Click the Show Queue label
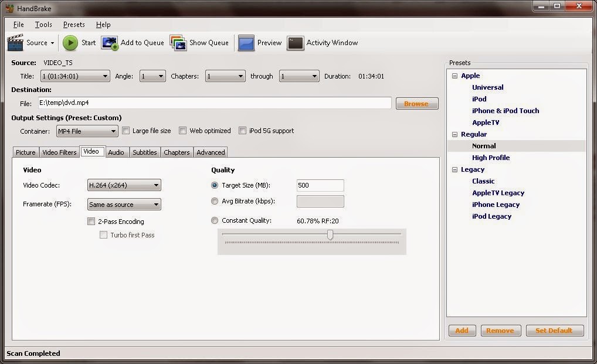The width and height of the screenshot is (597, 364). [x=209, y=43]
